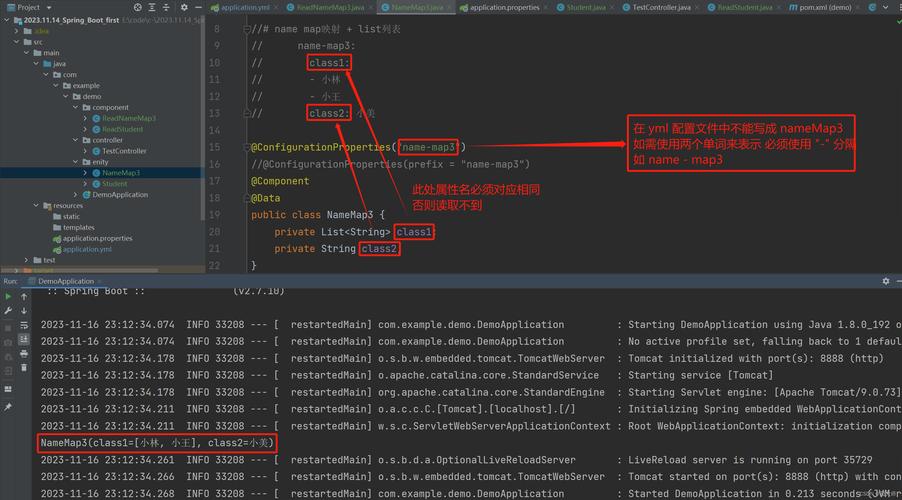Image resolution: width=902 pixels, height=500 pixels.
Task: Collapse the main folder
Action: click(x=26, y=53)
